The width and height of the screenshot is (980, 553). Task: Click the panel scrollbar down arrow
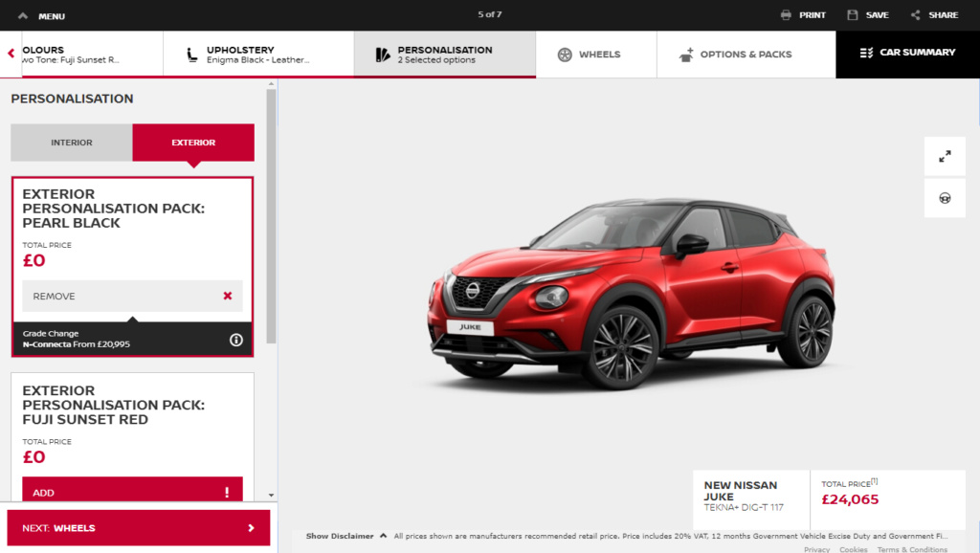(271, 495)
